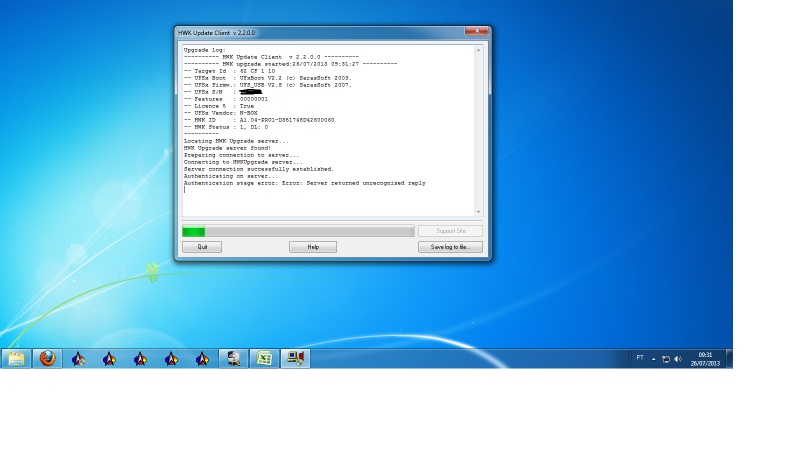
Task: Click the log scrollbar up arrow
Action: tap(478, 50)
